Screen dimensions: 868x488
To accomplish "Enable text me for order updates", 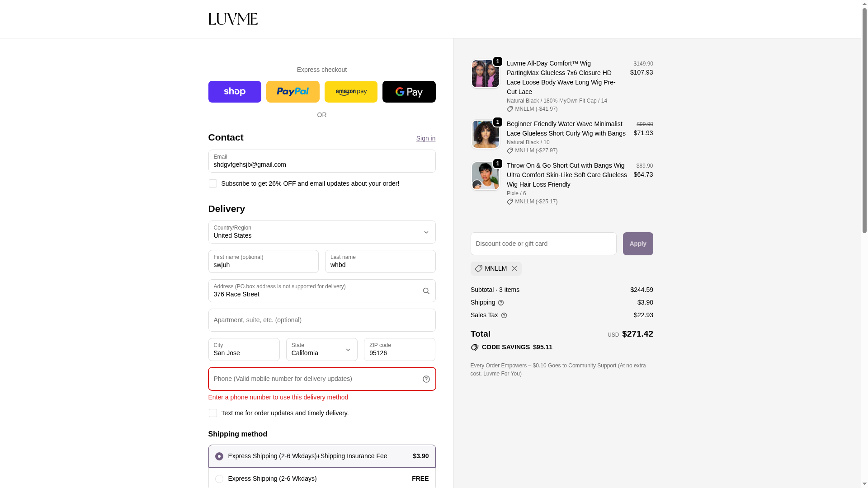I will pyautogui.click(x=213, y=413).
